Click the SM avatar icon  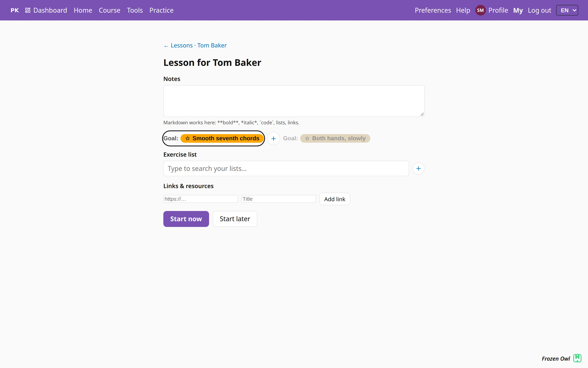tap(480, 10)
